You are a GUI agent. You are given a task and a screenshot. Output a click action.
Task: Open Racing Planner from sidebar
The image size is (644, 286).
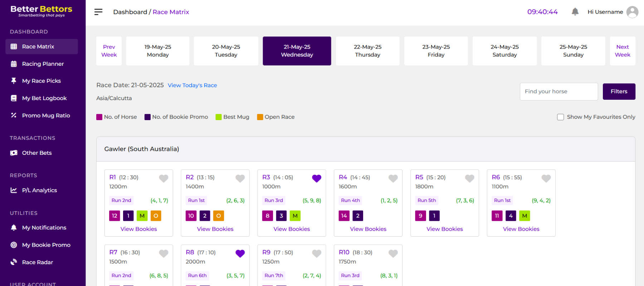[43, 64]
